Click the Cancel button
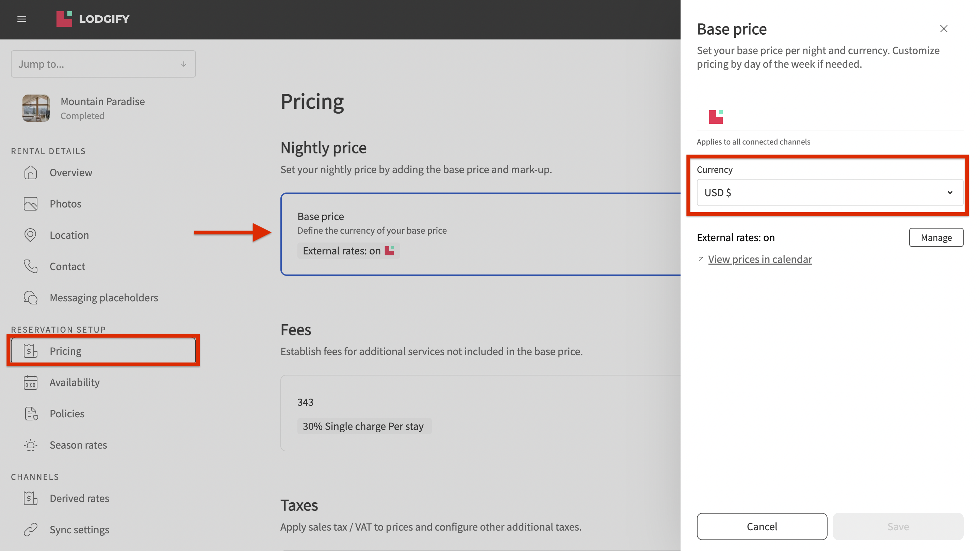This screenshot has height=551, width=980. [762, 526]
